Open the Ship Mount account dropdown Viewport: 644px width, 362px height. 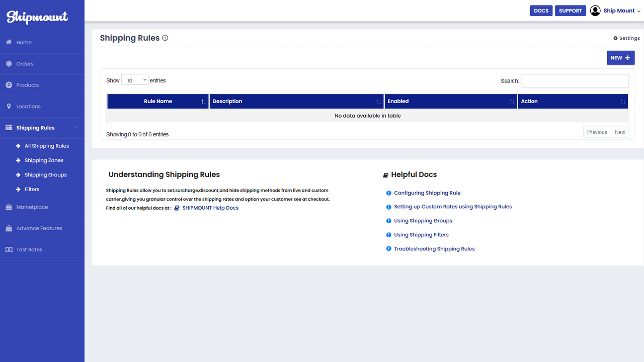(x=619, y=10)
